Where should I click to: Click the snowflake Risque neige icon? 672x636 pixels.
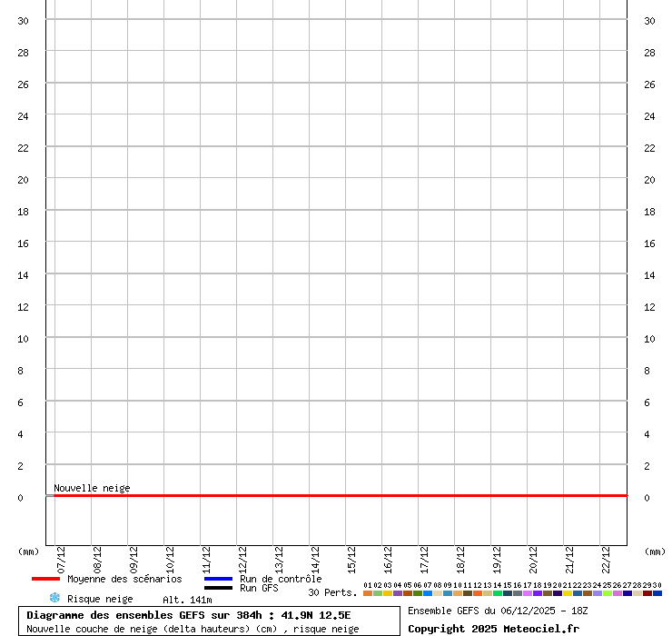54,598
